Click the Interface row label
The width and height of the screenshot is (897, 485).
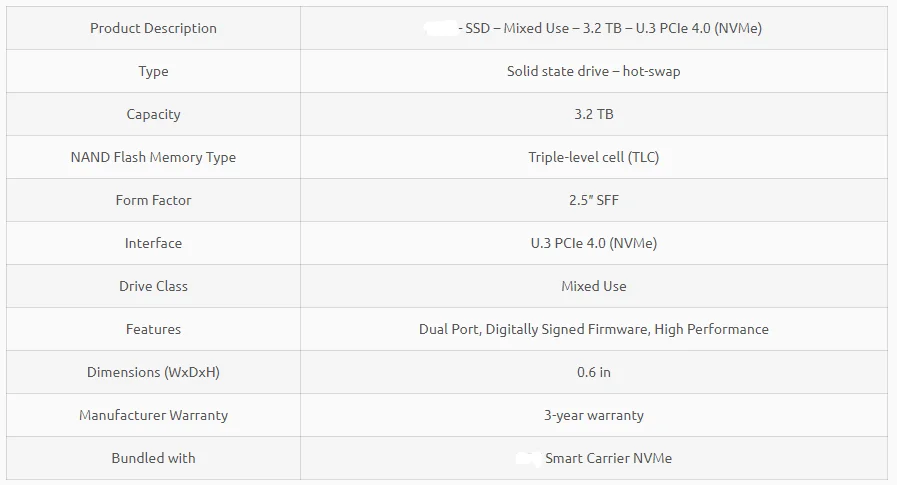pyautogui.click(x=153, y=243)
